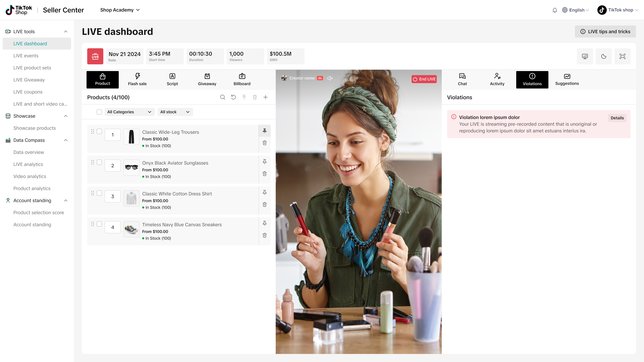Select the Classic White Cotton Dress Shirt checkbox
Image resolution: width=644 pixels, height=362 pixels.
tap(99, 193)
